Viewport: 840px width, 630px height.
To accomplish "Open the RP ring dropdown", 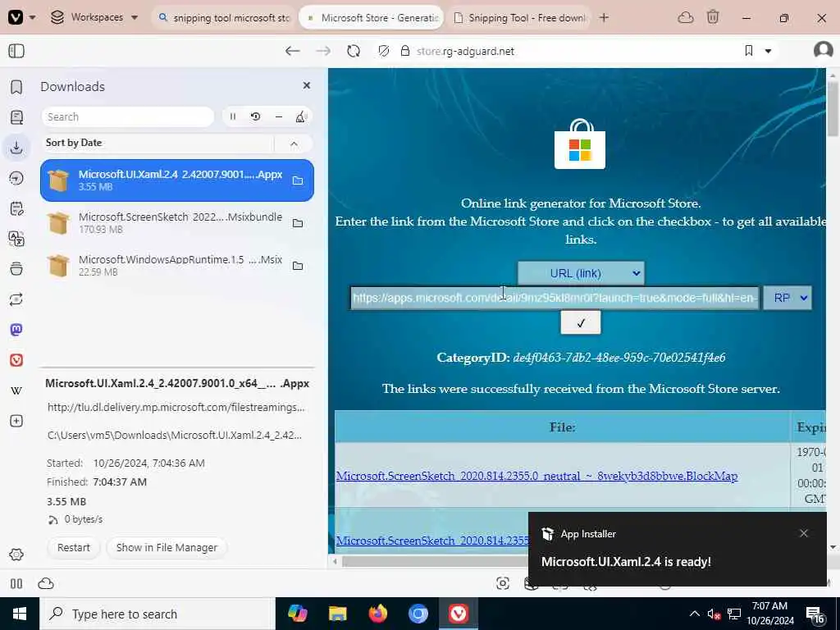I will pyautogui.click(x=787, y=298).
